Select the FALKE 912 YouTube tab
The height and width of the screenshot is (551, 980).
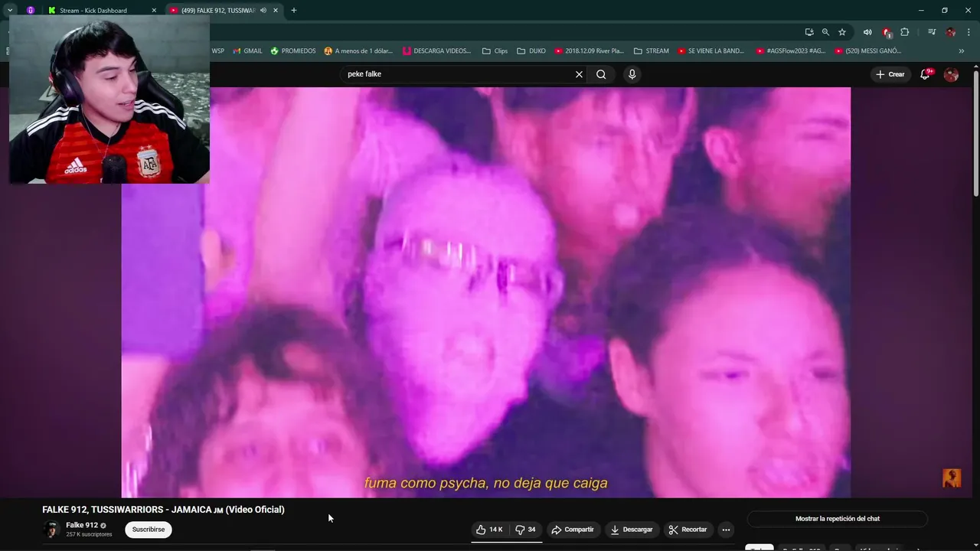point(218,11)
